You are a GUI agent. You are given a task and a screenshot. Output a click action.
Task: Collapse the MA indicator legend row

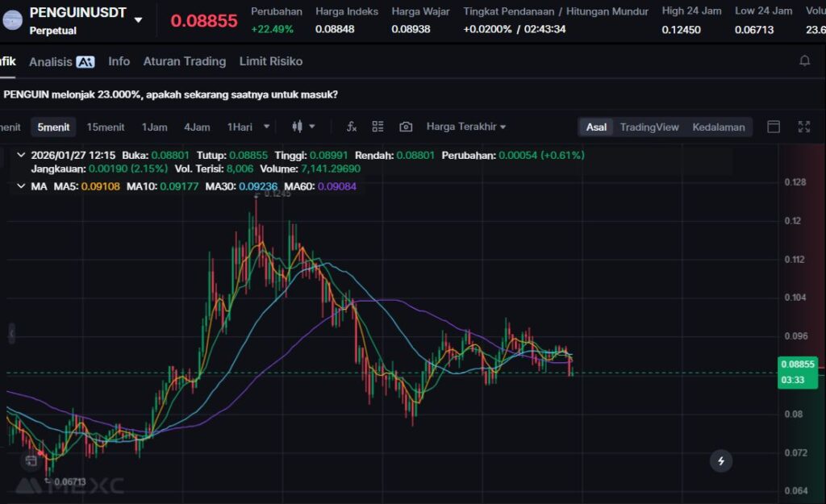point(21,186)
